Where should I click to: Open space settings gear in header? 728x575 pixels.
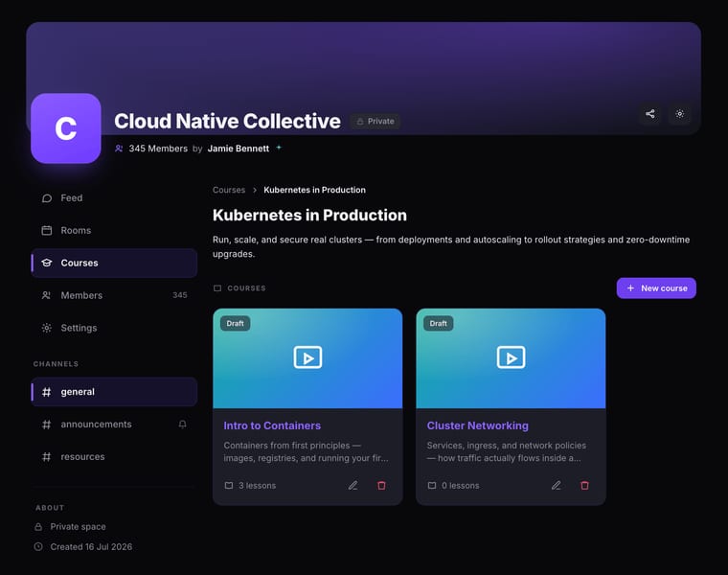click(680, 114)
